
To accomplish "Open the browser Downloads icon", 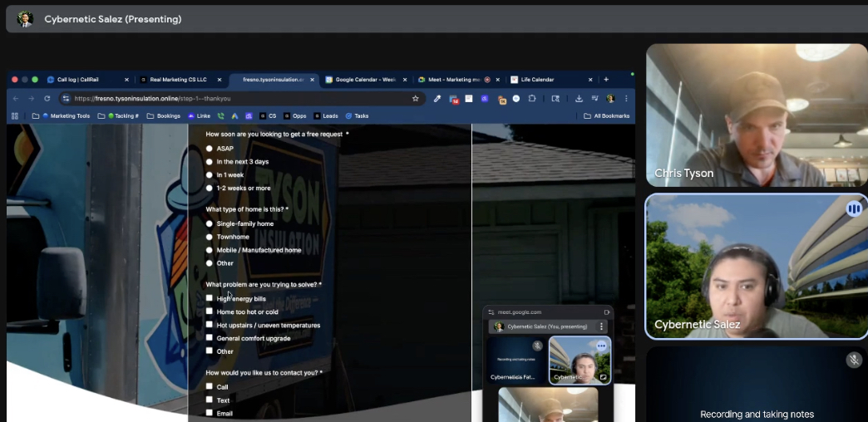I will pos(579,99).
